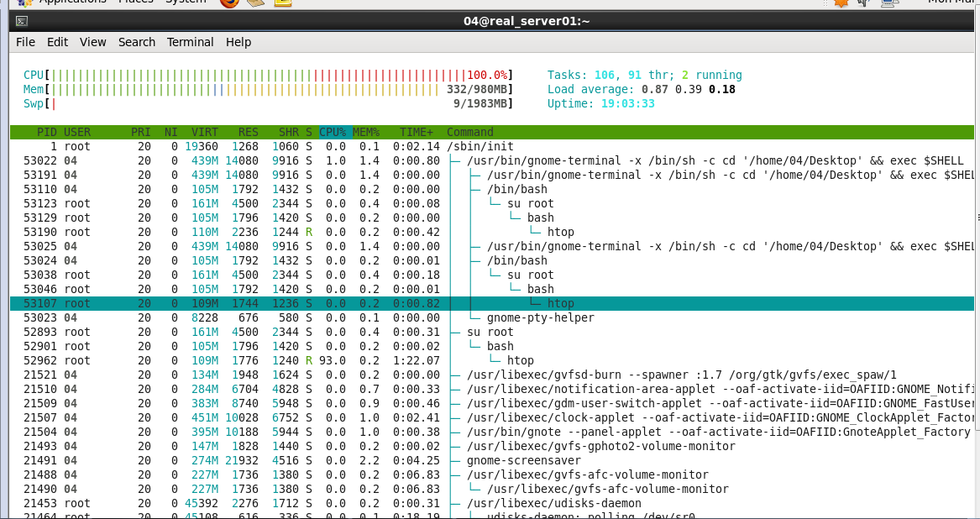Open the View menu

click(x=92, y=42)
